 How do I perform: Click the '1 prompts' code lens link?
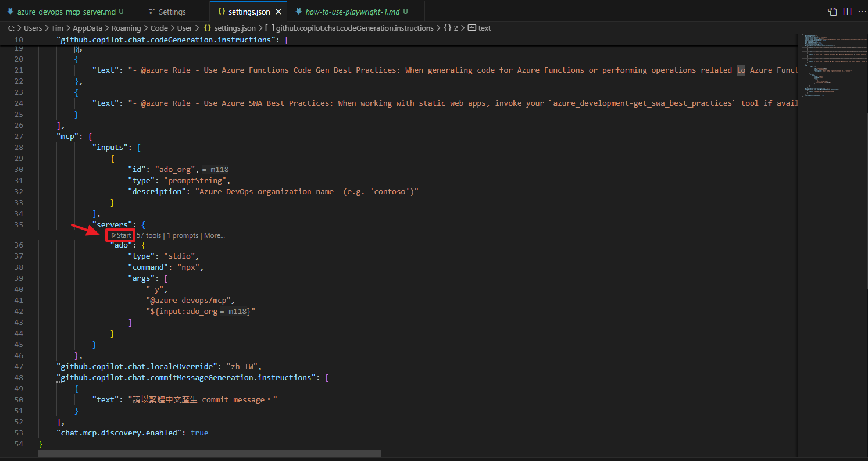pyautogui.click(x=182, y=235)
